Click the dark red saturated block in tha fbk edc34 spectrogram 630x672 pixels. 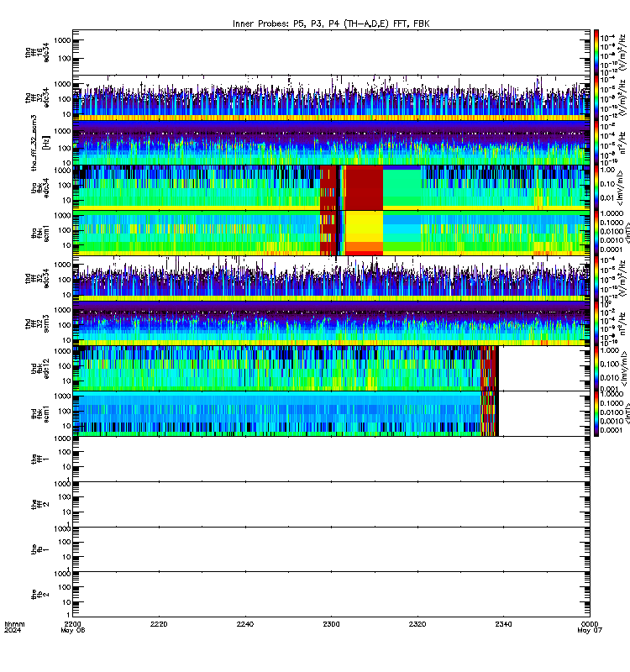[x=365, y=187]
